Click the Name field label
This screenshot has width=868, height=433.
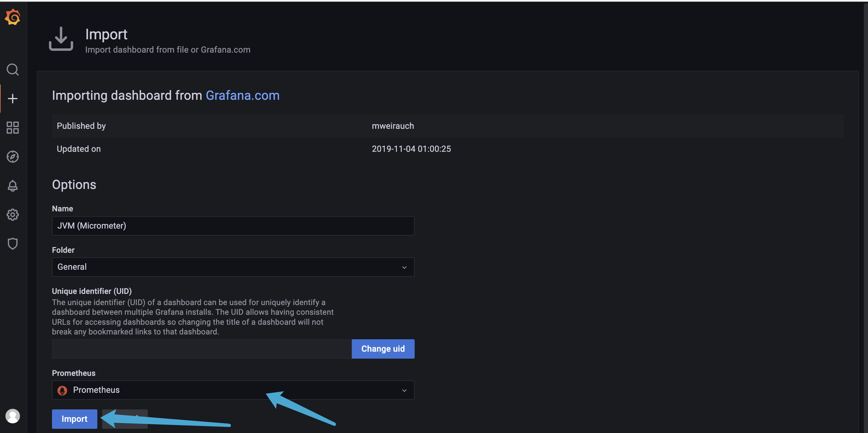click(x=62, y=208)
